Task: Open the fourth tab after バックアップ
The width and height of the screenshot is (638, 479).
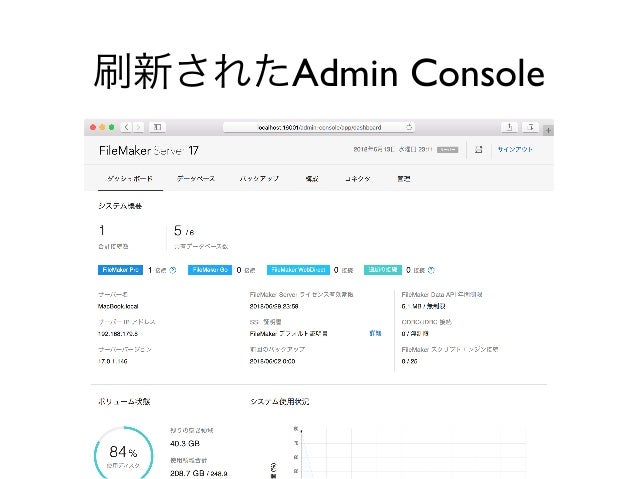Action: tap(312, 179)
